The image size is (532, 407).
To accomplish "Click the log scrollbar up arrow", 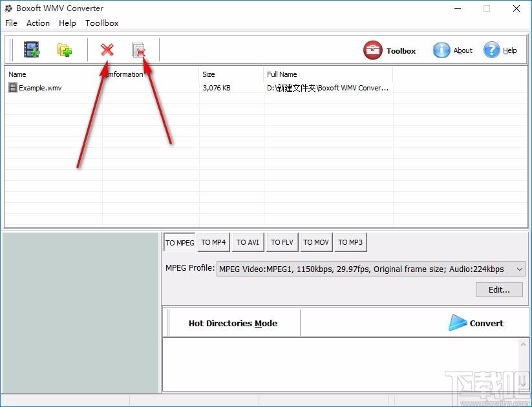I will pyautogui.click(x=523, y=345).
